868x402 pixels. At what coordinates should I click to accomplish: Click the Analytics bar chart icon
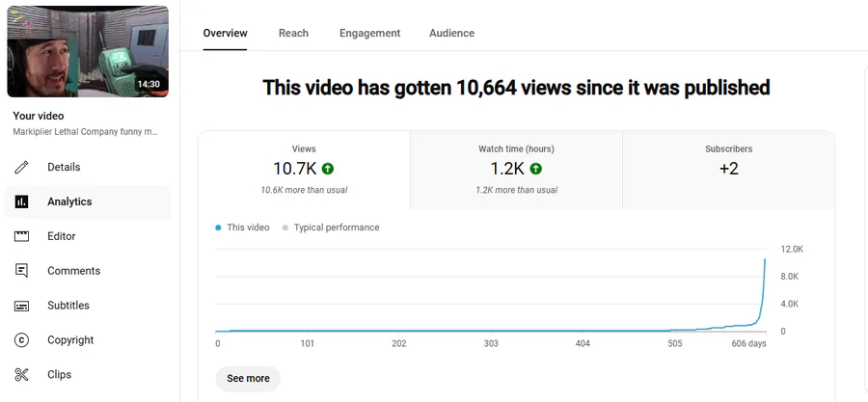[x=21, y=201]
